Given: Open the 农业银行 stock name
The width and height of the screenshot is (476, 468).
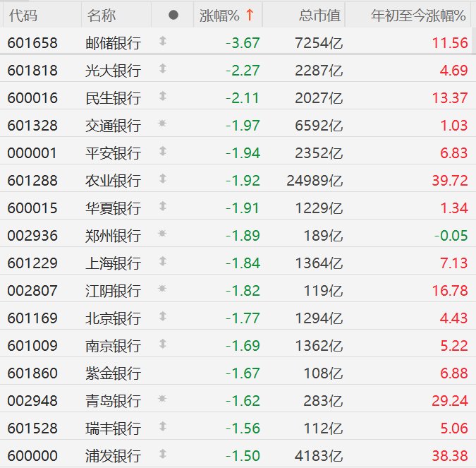Looking at the screenshot, I should click(x=114, y=181).
